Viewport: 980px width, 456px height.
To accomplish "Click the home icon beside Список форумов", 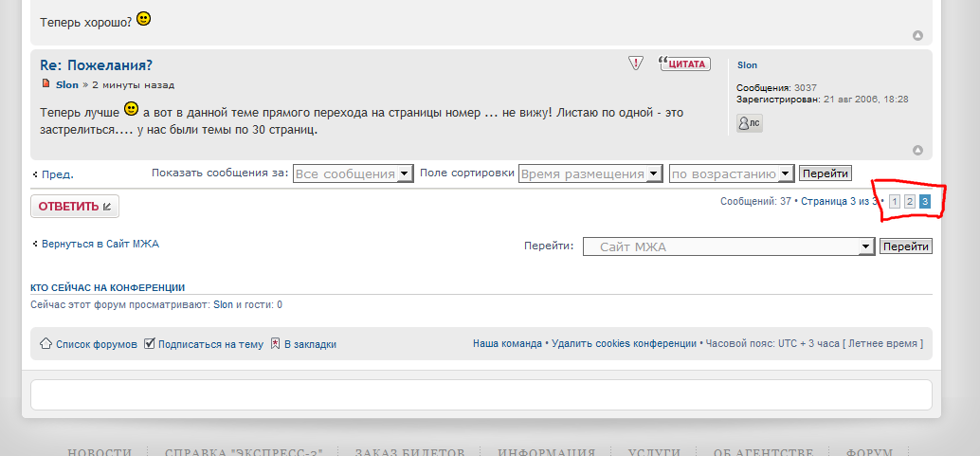I will point(45,343).
